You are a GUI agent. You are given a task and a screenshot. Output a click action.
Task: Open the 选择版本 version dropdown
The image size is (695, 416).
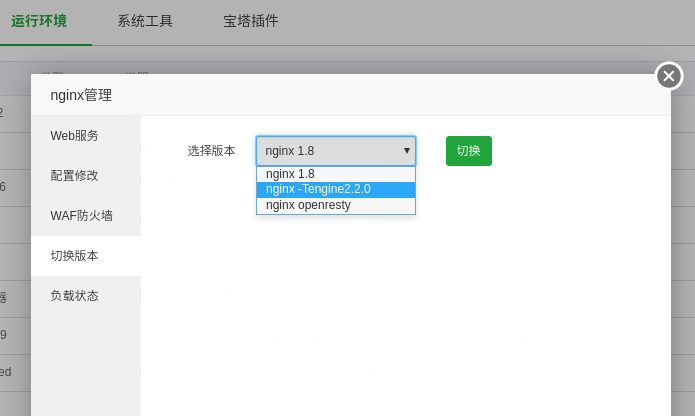(x=336, y=151)
